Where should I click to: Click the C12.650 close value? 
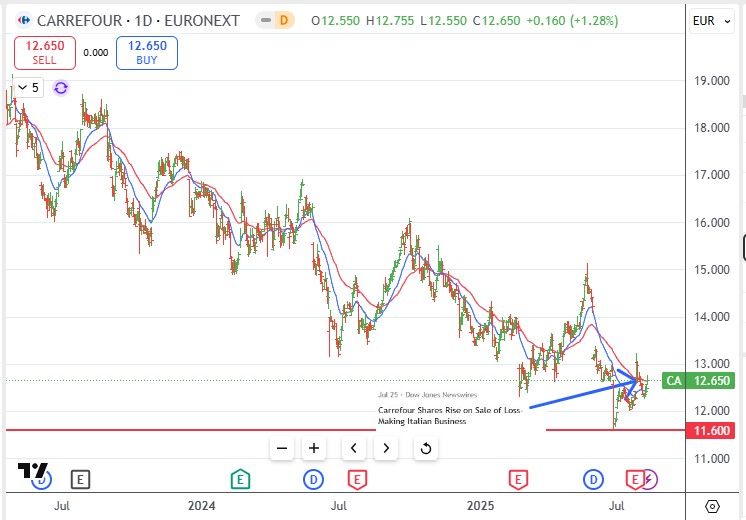coord(496,21)
